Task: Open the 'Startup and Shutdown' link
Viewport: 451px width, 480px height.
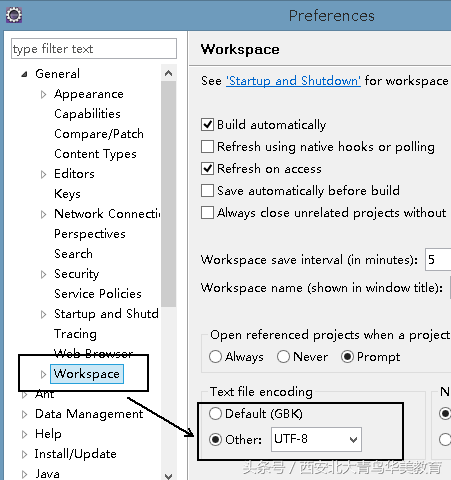Action: (x=293, y=81)
